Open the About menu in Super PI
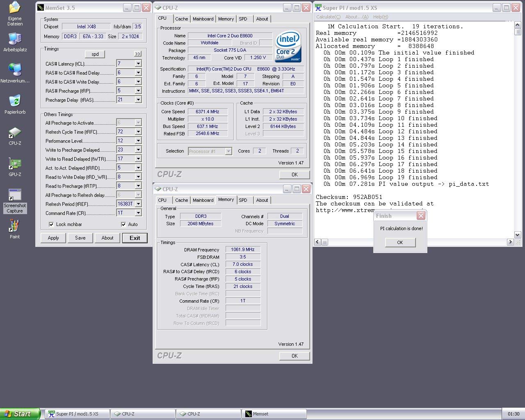The width and height of the screenshot is (525, 420). point(357,17)
